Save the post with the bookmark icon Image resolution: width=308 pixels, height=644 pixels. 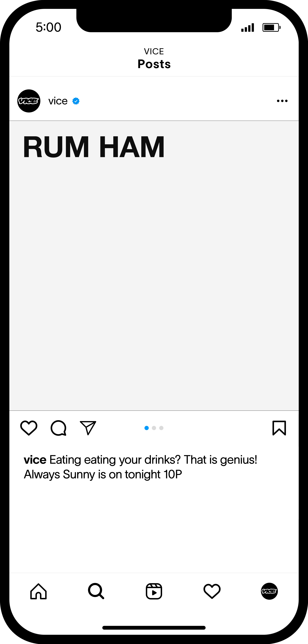[279, 428]
